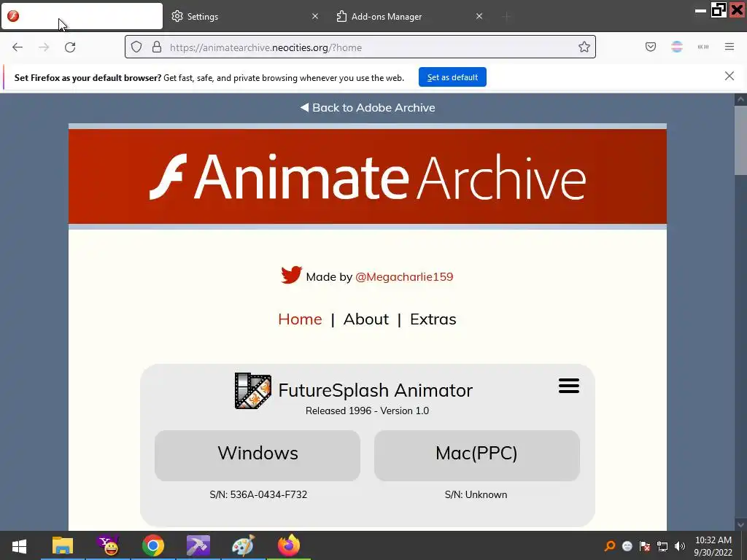The height and width of the screenshot is (560, 747).
Task: Open the shield tracking protection icon
Action: [136, 47]
